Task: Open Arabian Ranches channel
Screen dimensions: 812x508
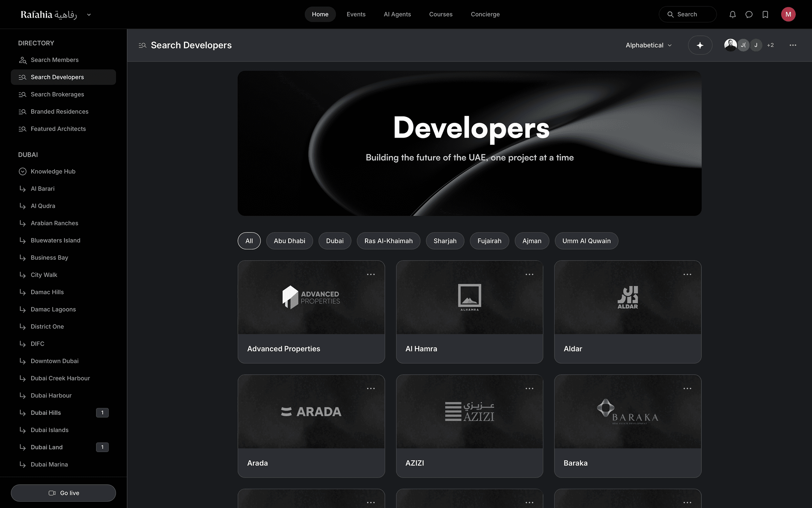Action: [x=63, y=223]
